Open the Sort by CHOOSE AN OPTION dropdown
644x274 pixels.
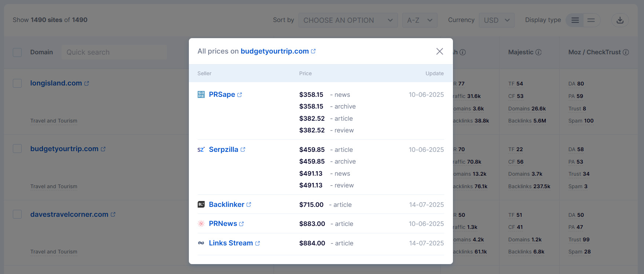pos(348,20)
